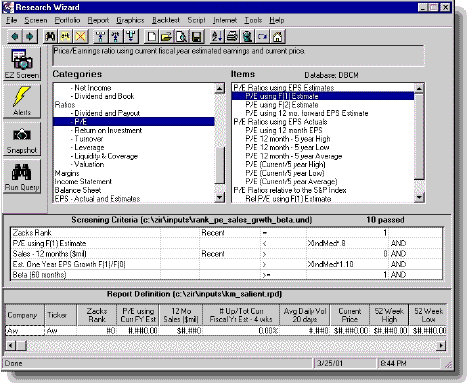
Task: Click the new blank document toolbar icon
Action: 152,36
